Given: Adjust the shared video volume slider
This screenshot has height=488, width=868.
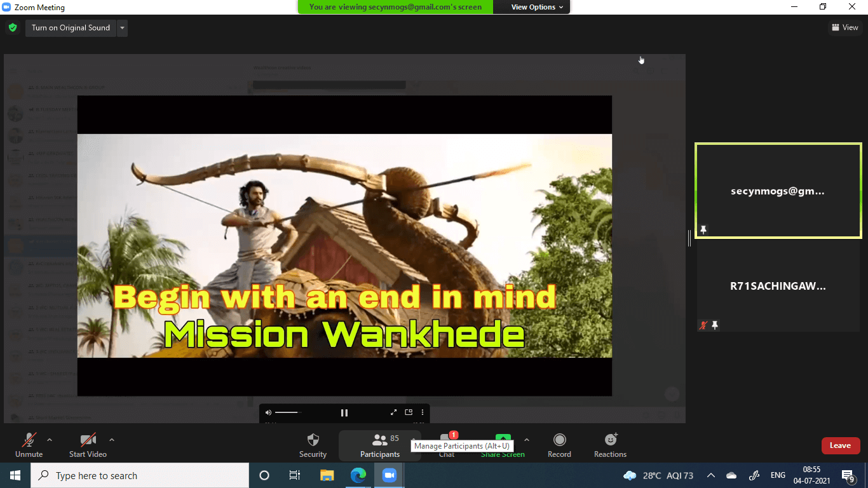Looking at the screenshot, I should click(287, 412).
